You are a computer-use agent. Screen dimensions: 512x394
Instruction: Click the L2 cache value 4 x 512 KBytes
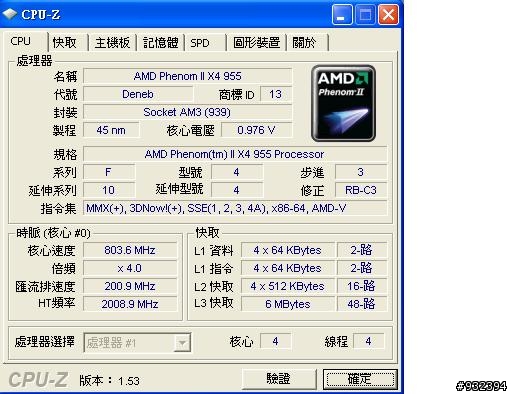pyautogui.click(x=287, y=286)
